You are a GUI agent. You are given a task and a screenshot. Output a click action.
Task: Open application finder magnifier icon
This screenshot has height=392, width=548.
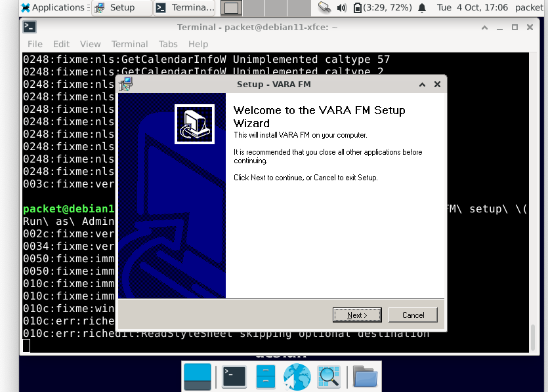tap(329, 377)
